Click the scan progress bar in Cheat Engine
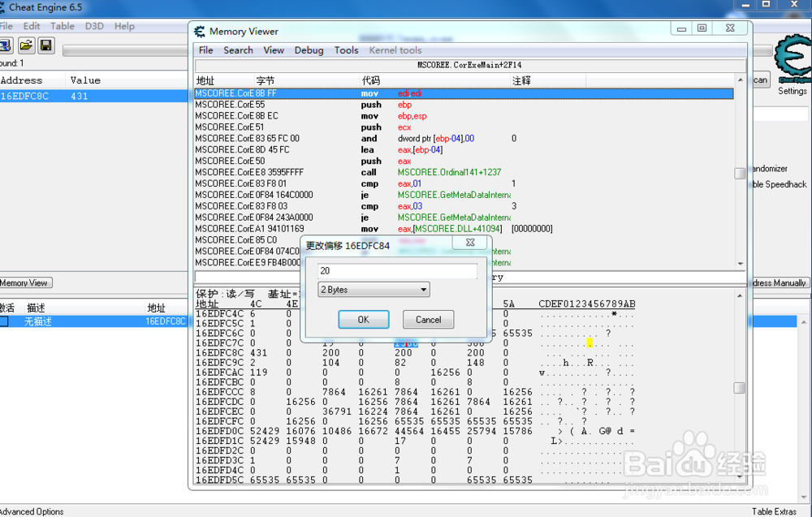 (125, 50)
